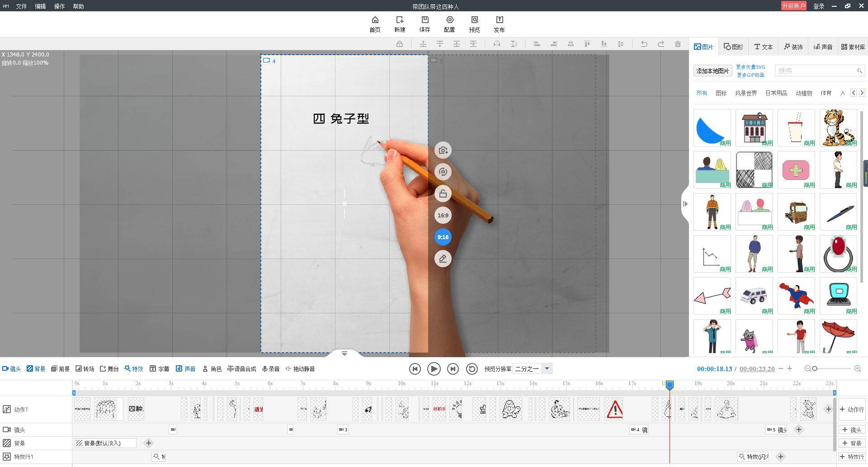Screen dimensions: 868x467
Task: Start 录音 voice recording
Action: point(270,368)
